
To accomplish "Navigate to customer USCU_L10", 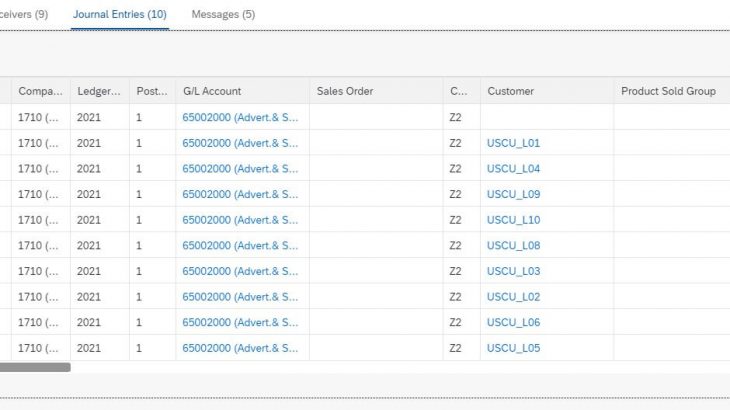I will coord(513,220).
